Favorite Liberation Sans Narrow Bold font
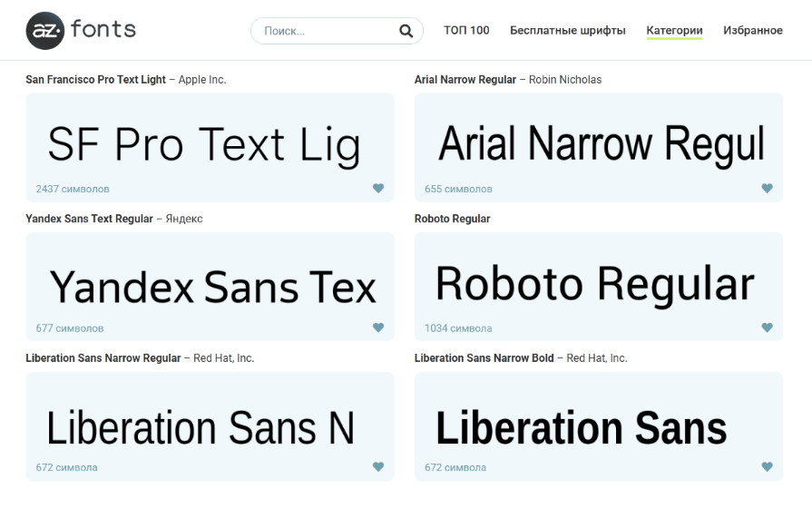 click(767, 466)
